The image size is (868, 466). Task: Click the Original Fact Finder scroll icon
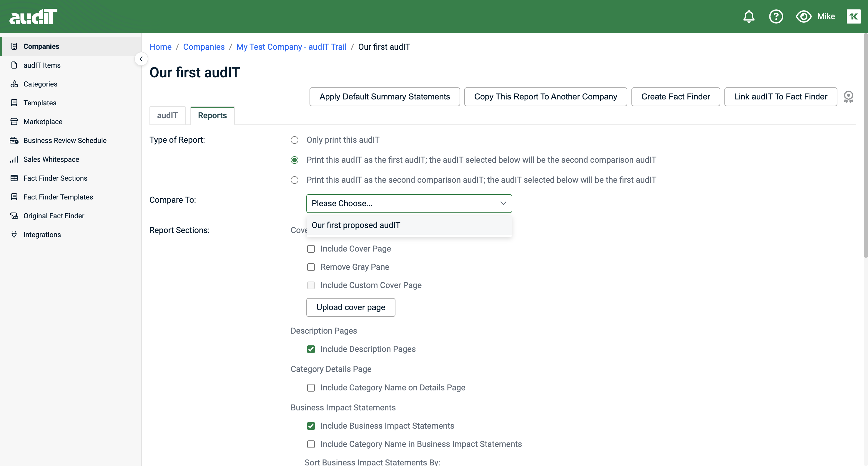pos(14,216)
